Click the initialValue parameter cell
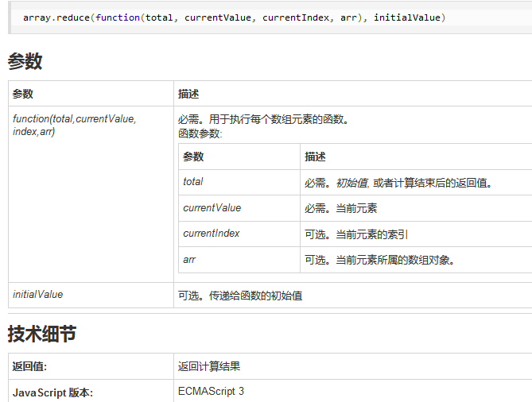The width and height of the screenshot is (532, 402). tap(91, 296)
